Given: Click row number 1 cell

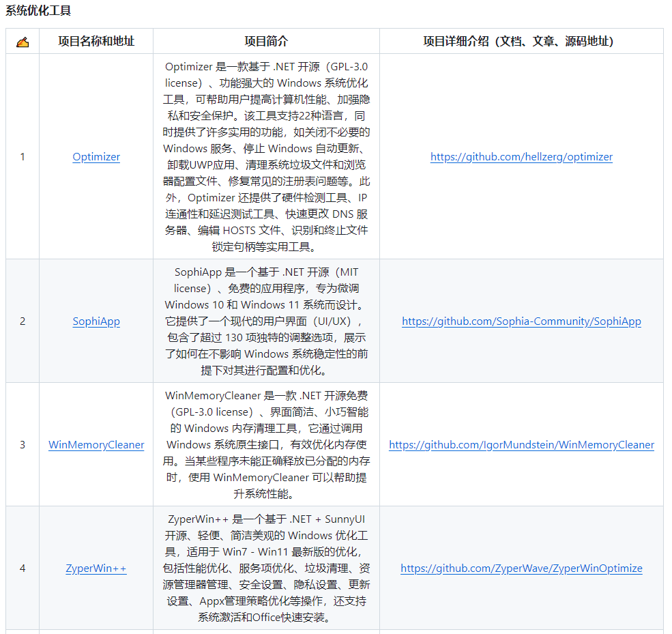Looking at the screenshot, I should click(23, 157).
